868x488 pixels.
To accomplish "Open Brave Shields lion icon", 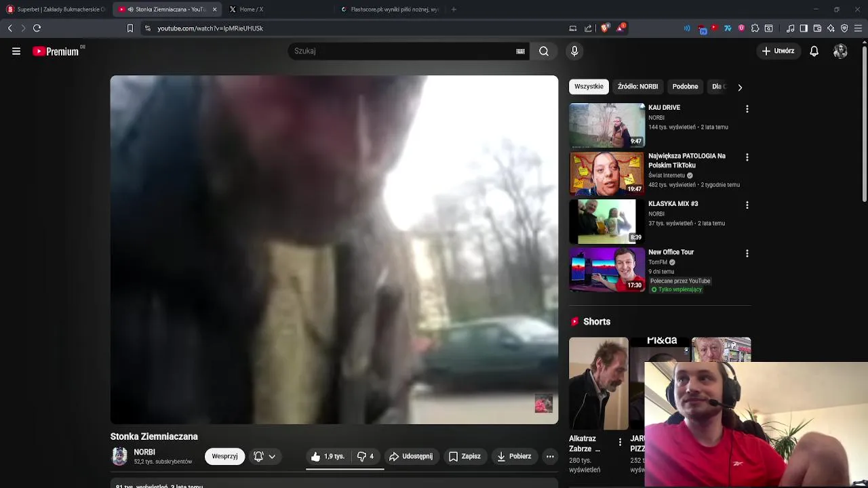I will (605, 28).
